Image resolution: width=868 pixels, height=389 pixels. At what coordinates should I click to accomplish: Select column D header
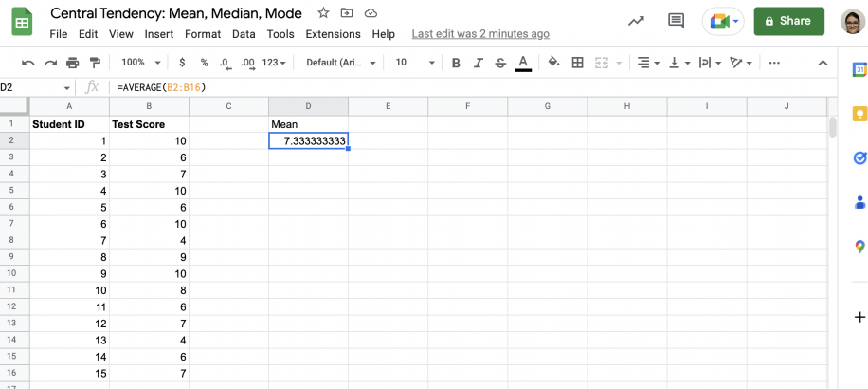point(308,106)
